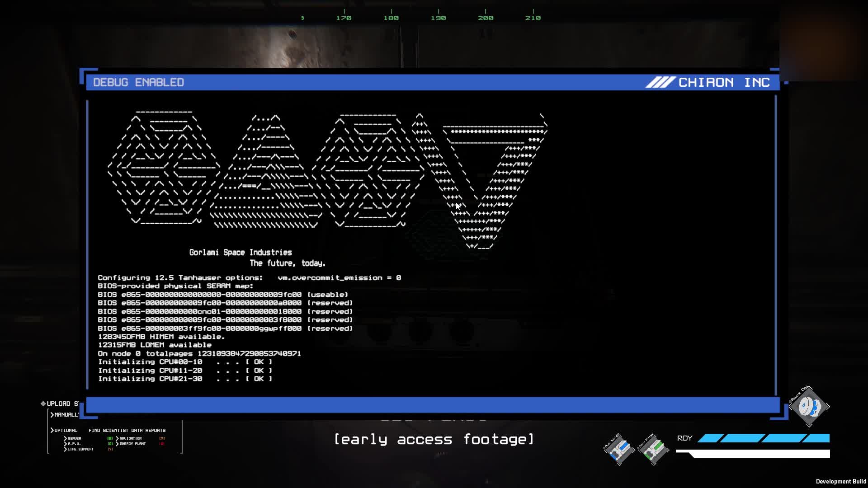Click the Chiron Inc triple-slash logo
Image resolution: width=868 pixels, height=488 pixels.
tap(660, 82)
